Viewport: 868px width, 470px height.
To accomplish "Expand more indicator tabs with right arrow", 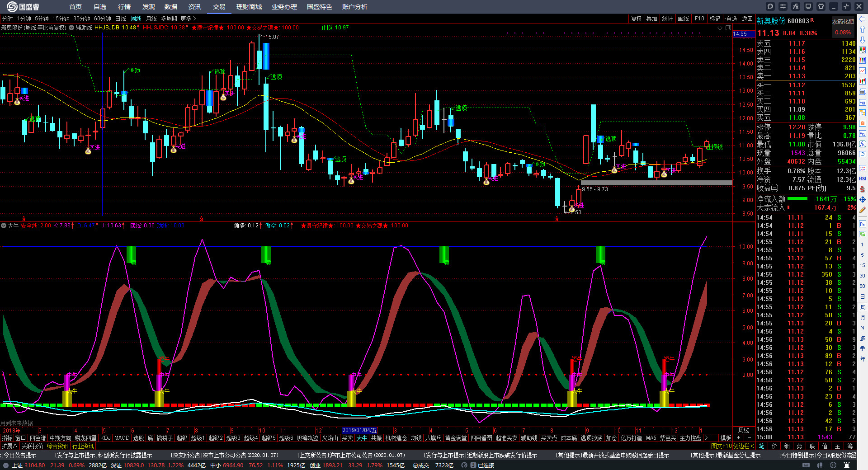I will [x=706, y=438].
